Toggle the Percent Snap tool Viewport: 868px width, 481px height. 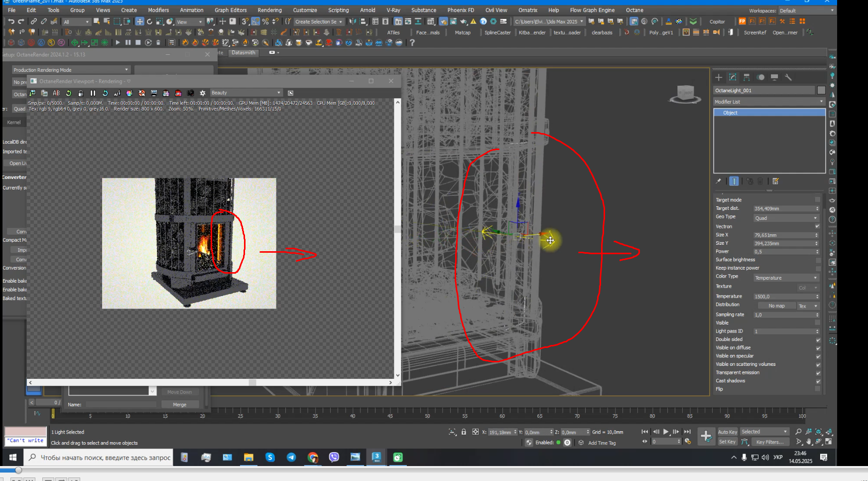[x=265, y=21]
